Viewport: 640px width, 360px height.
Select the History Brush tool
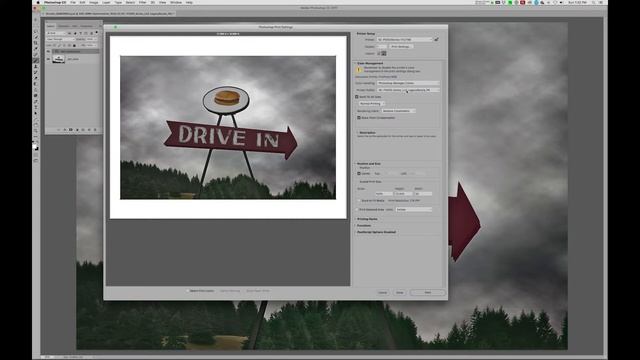36,72
